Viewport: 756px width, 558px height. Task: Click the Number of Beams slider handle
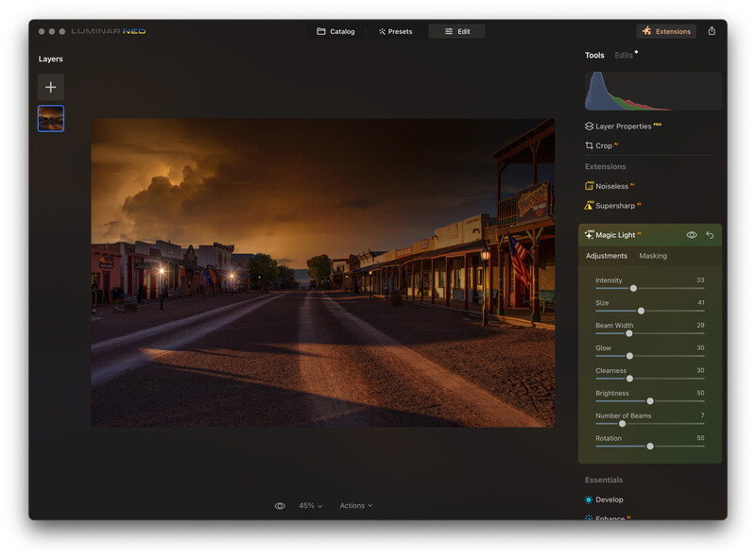623,424
